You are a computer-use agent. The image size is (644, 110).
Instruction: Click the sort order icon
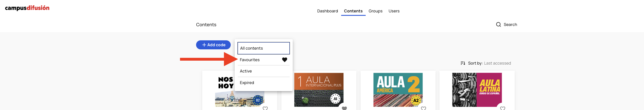point(463,63)
